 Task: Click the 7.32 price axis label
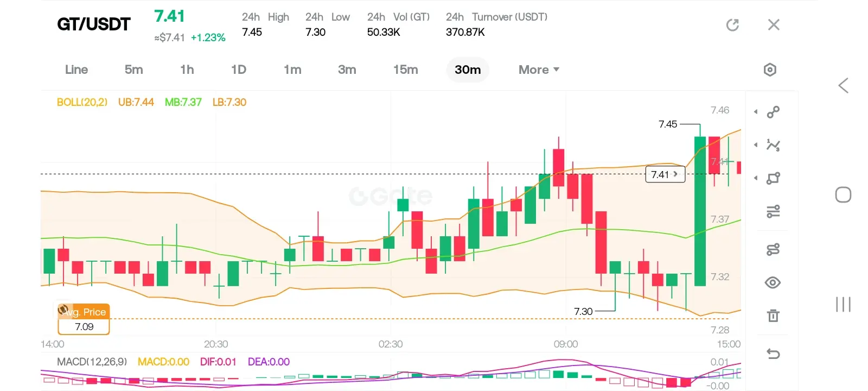(x=720, y=276)
